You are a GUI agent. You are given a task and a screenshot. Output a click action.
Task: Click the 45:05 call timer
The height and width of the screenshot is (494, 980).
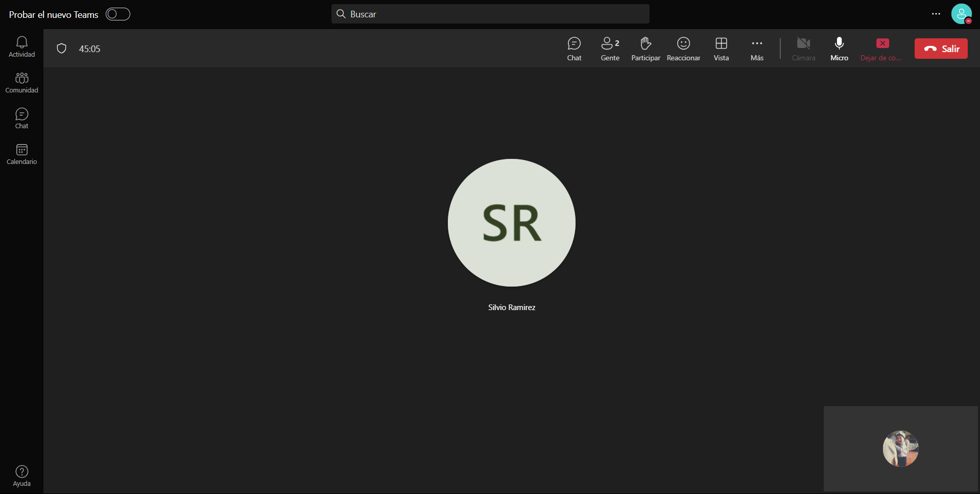[89, 49]
